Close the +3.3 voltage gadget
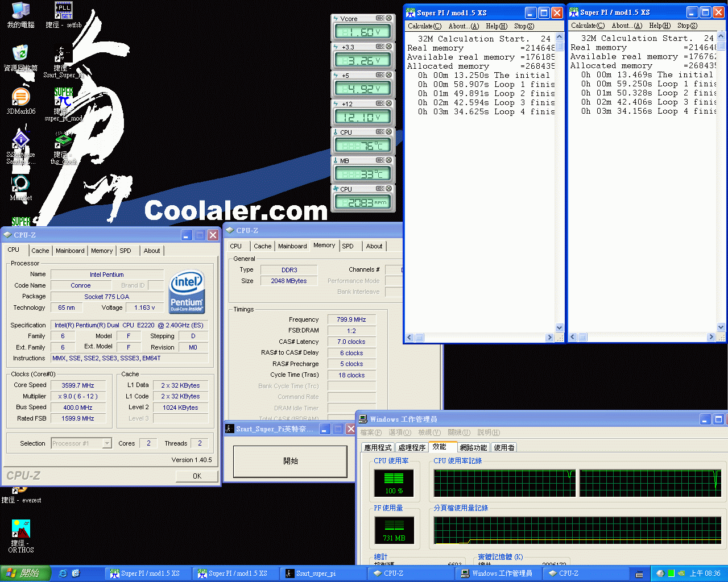Screen dimensions: 728x582 click(389, 47)
